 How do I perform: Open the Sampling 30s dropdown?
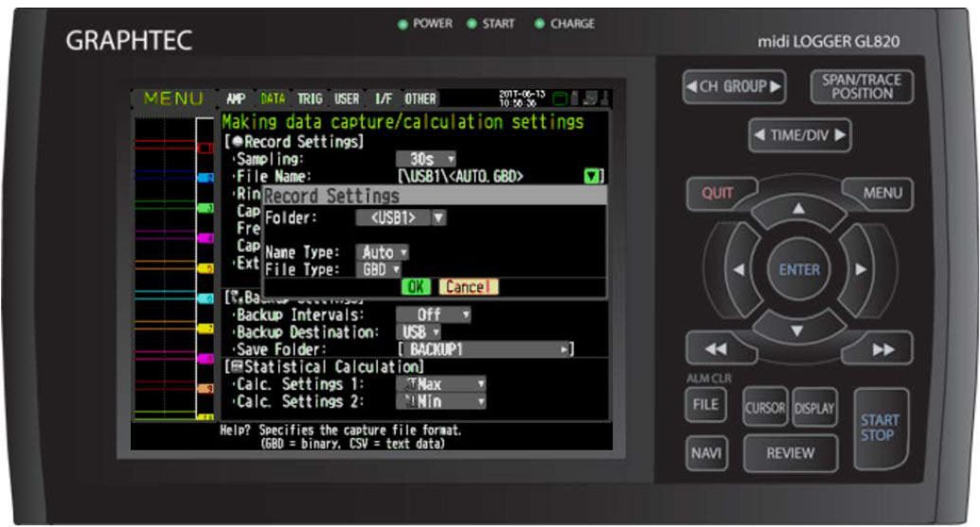click(x=426, y=159)
